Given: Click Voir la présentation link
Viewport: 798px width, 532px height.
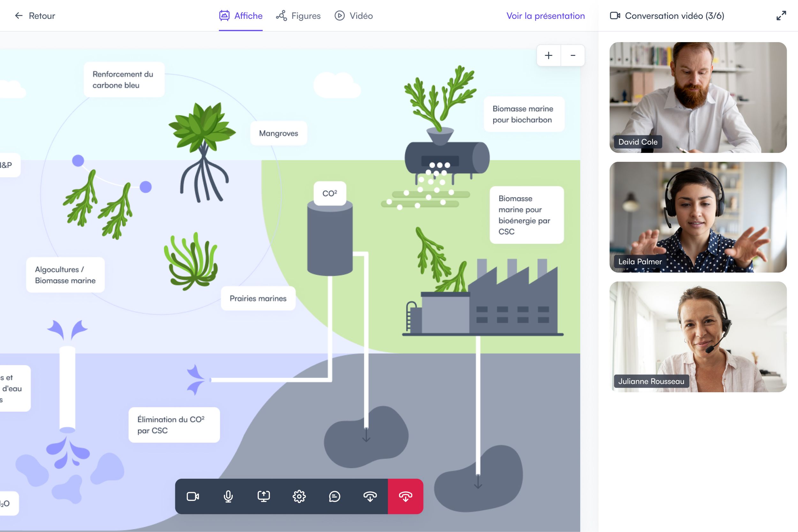Looking at the screenshot, I should point(545,15).
